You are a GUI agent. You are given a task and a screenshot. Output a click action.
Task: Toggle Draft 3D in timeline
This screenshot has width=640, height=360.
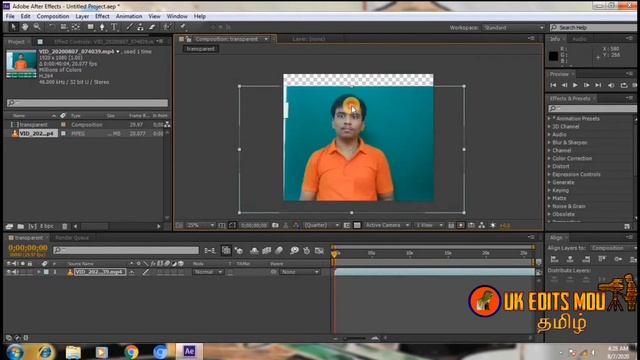(x=239, y=251)
